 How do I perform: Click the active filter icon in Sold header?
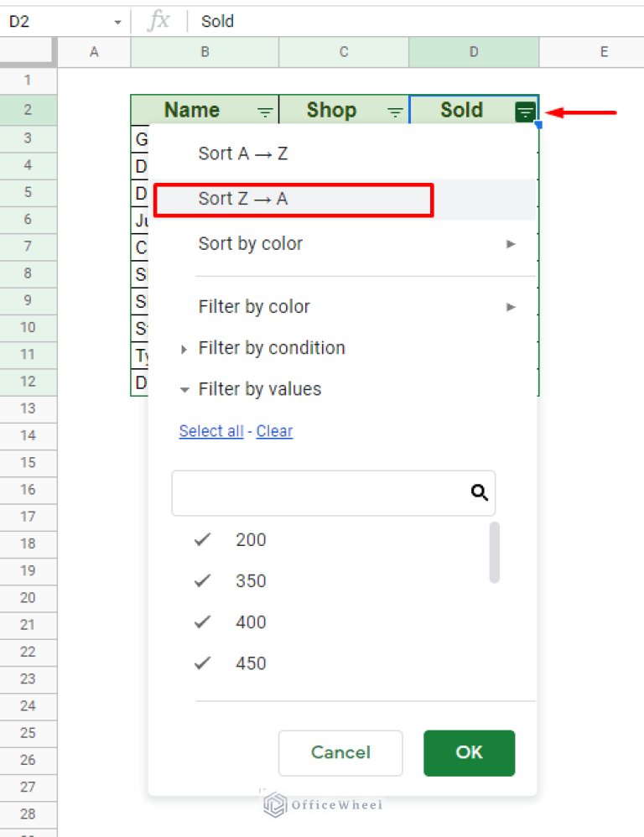(525, 112)
